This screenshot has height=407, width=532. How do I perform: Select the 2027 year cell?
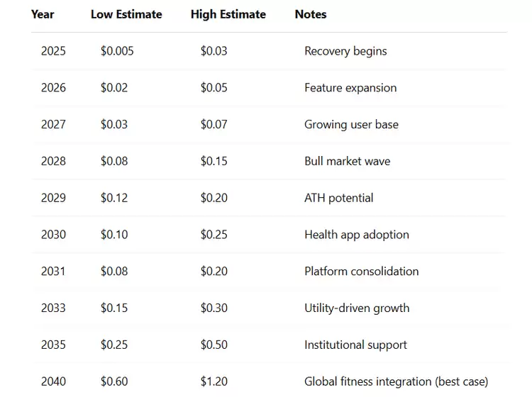tap(53, 124)
